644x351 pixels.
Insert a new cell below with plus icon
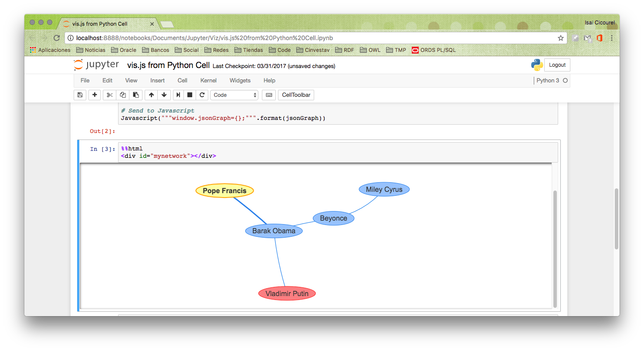[x=95, y=95]
